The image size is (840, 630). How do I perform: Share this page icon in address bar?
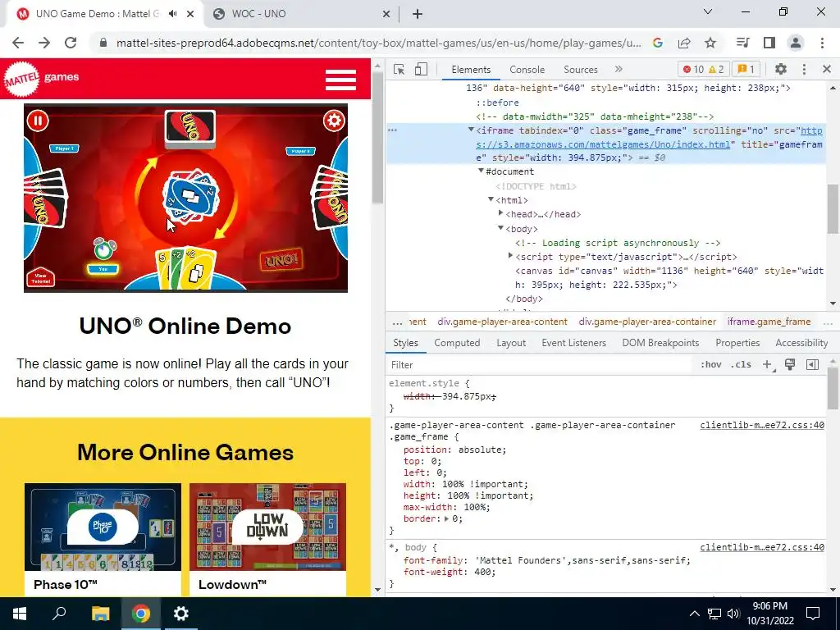pyautogui.click(x=684, y=43)
